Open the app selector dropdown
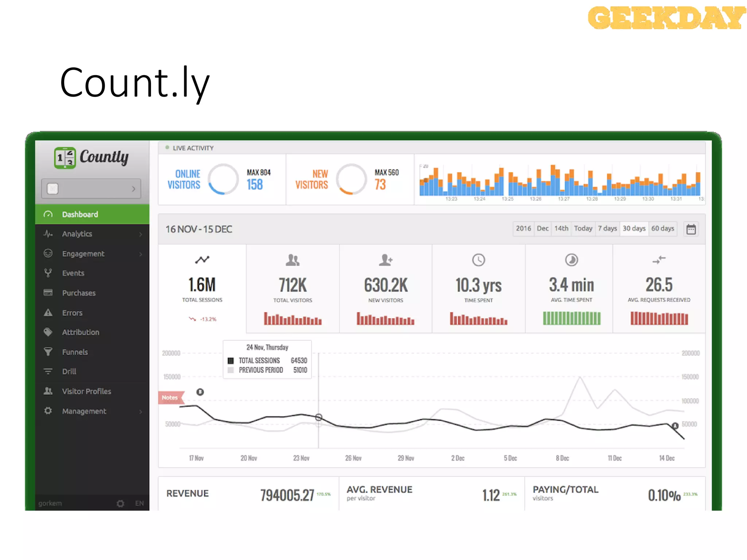This screenshot has height=560, width=747. 91,188
